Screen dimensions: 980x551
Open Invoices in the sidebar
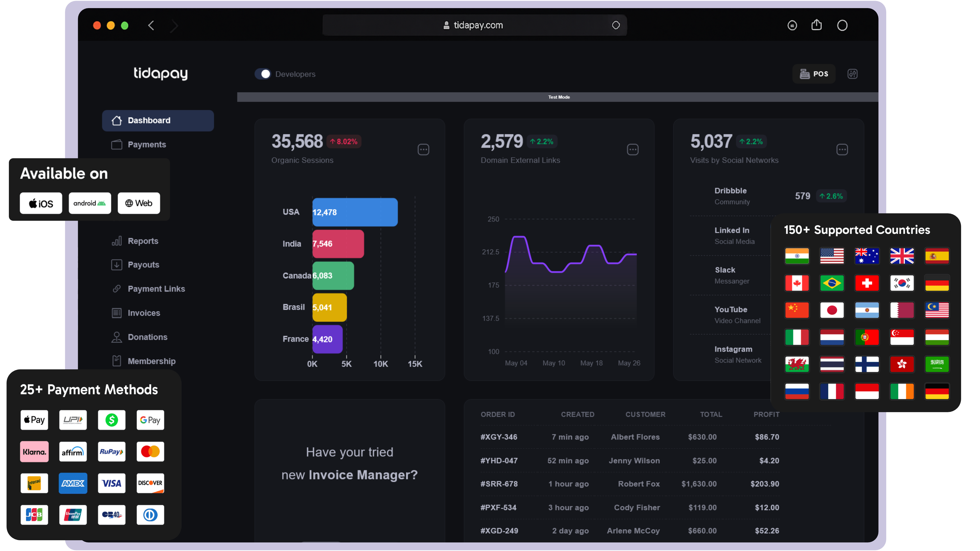point(144,313)
